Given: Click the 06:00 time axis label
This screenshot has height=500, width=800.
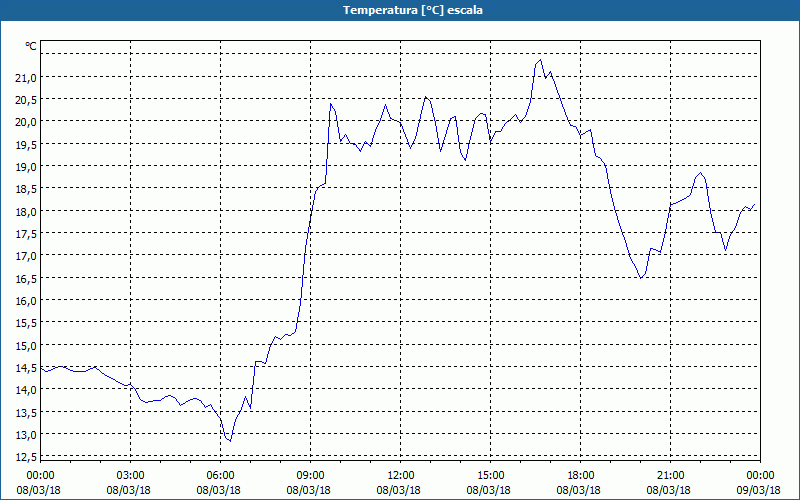Looking at the screenshot, I should pos(220,476).
